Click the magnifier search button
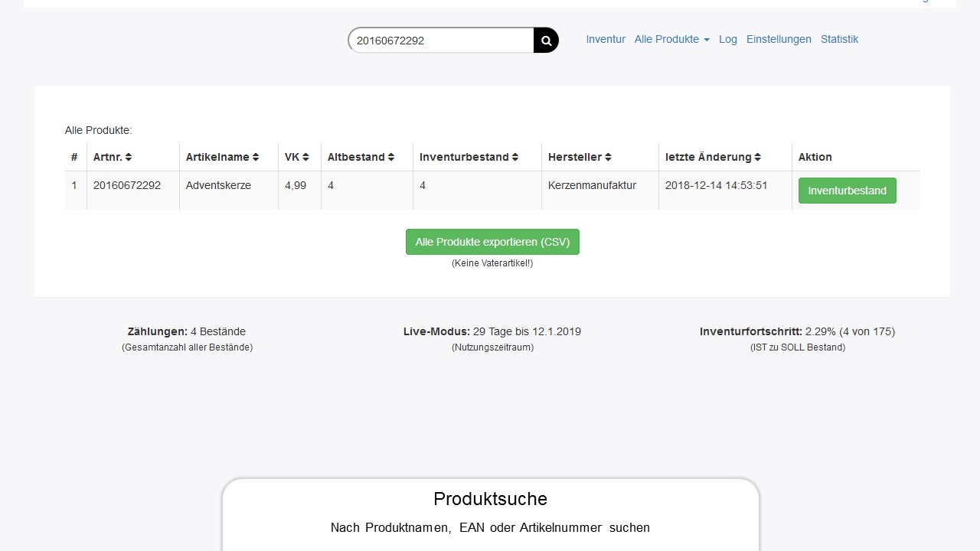This screenshot has width=980, height=551. click(x=546, y=41)
